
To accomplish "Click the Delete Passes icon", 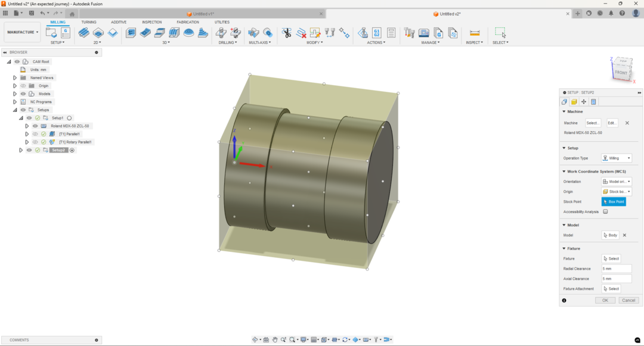I will (301, 33).
